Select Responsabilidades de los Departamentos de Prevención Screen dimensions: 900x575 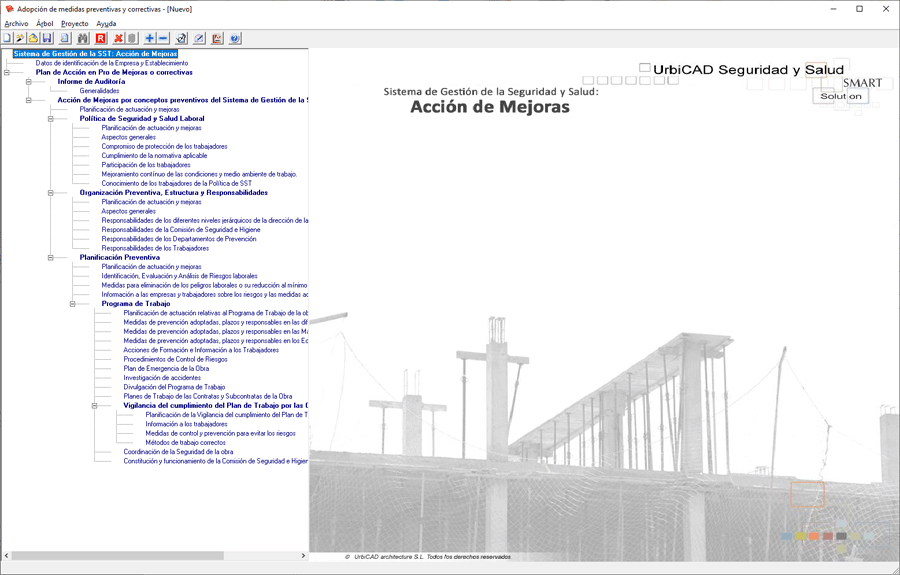point(179,239)
